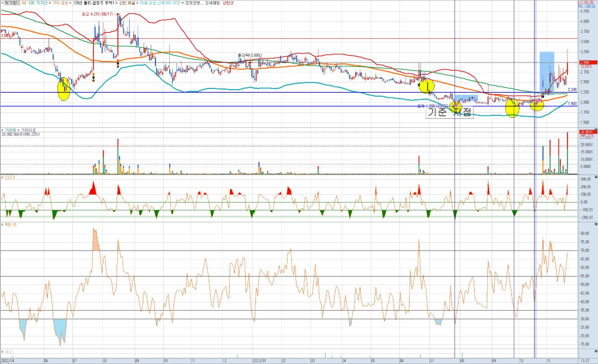Click the HC:-29.06 readout
The height and width of the screenshot is (364, 598).
(586, 6)
